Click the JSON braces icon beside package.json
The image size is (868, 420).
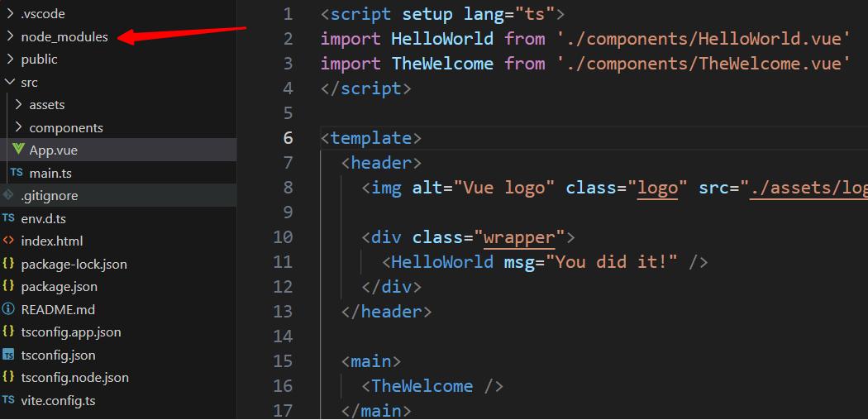tap(8, 286)
